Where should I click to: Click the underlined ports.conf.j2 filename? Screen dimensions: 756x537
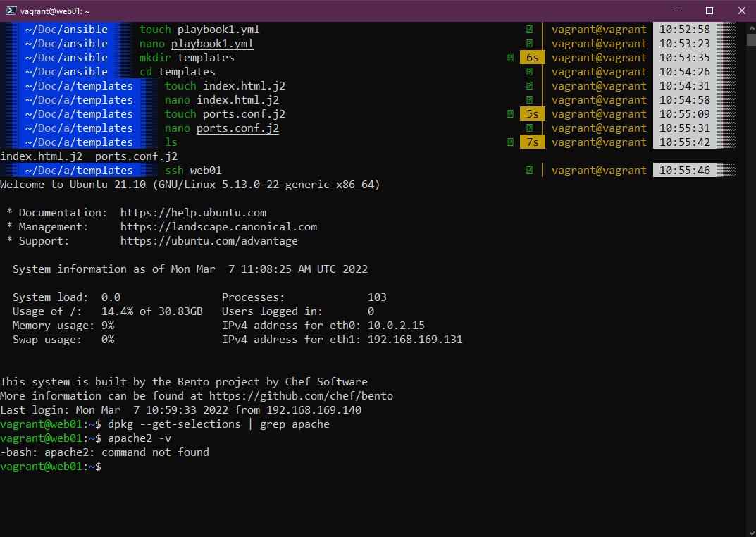(x=237, y=128)
